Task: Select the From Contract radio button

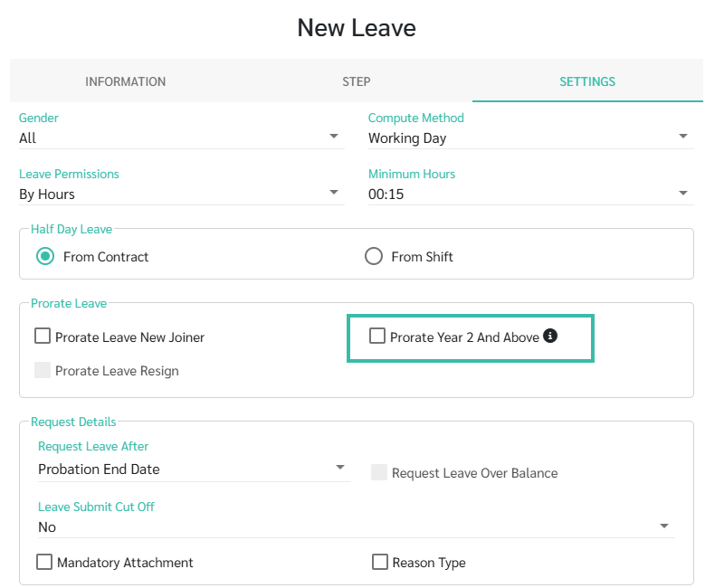Action: coord(45,256)
